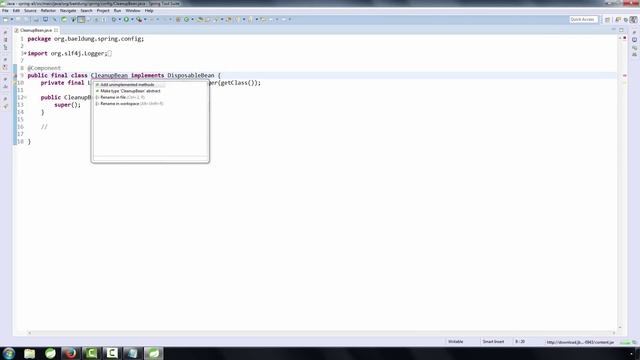Click the red error mark in overview ruler
640x360 pixels.
tap(624, 76)
